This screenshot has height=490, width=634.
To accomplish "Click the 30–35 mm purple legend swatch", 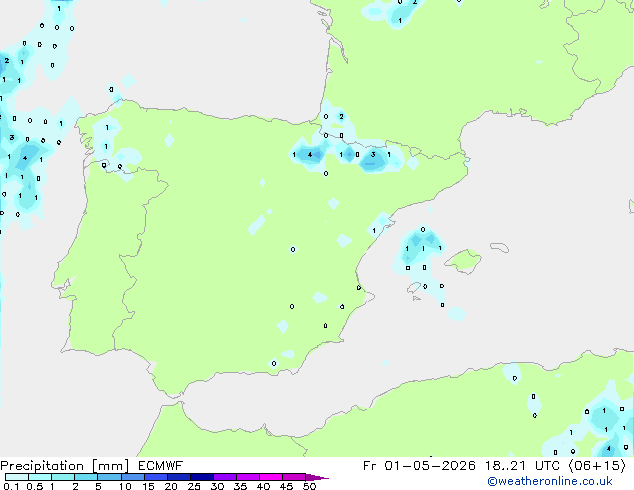I will (224, 477).
